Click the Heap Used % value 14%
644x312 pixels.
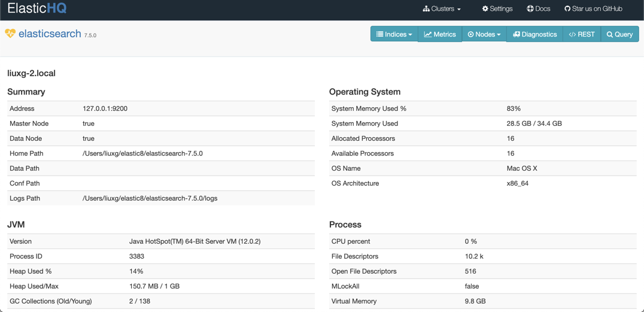[x=136, y=271]
